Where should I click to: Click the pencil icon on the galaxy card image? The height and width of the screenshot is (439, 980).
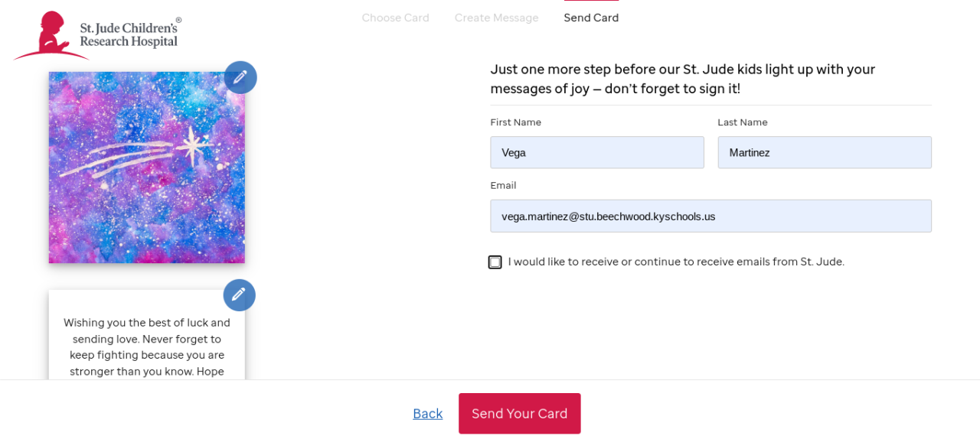240,77
